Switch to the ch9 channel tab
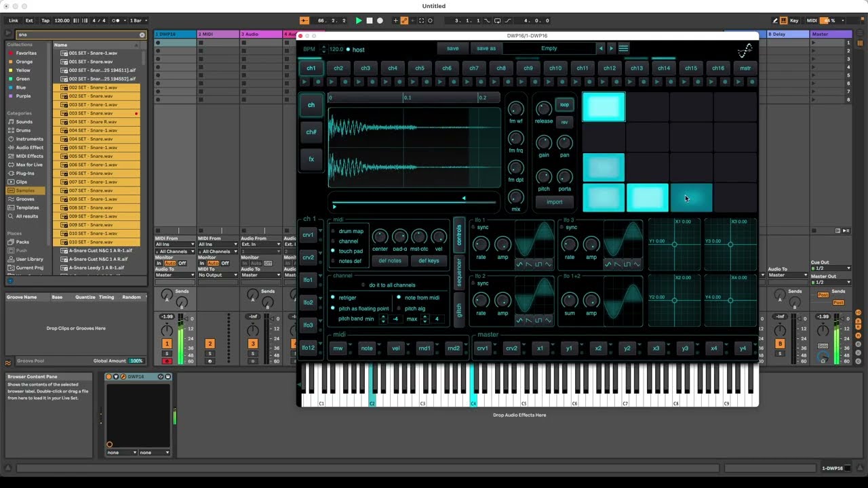Viewport: 868px width, 488px height. [528, 68]
